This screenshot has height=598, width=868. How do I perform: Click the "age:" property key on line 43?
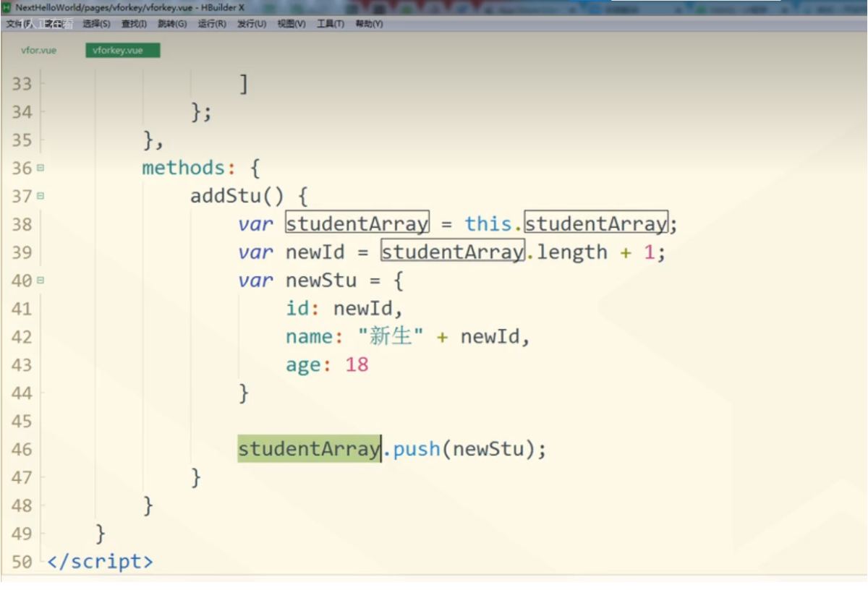pyautogui.click(x=310, y=365)
